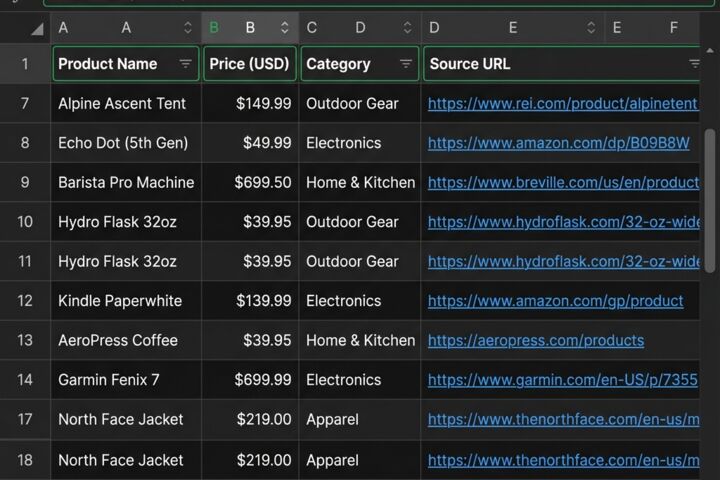The width and height of the screenshot is (720, 480).
Task: Open the Category column filter icon
Action: point(405,64)
